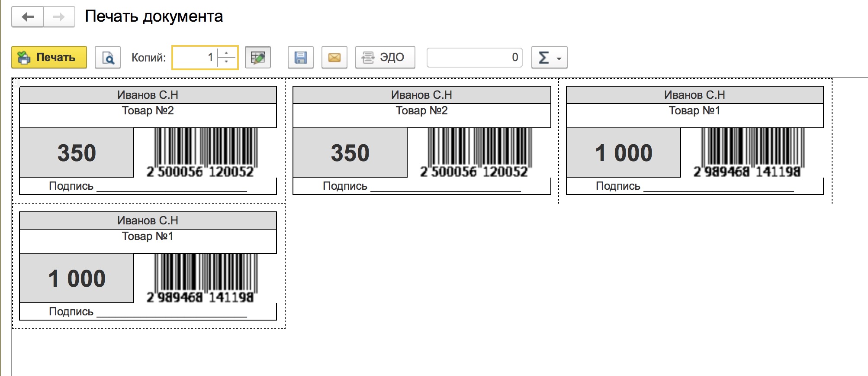Click the yellow Печать button
Viewport: 868px width, 376px height.
point(49,57)
